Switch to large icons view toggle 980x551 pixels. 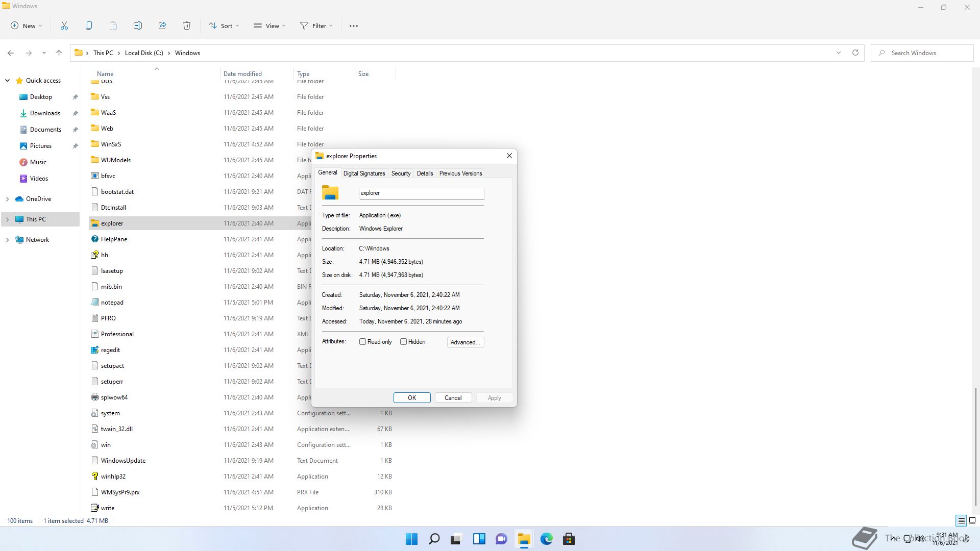coord(972,521)
